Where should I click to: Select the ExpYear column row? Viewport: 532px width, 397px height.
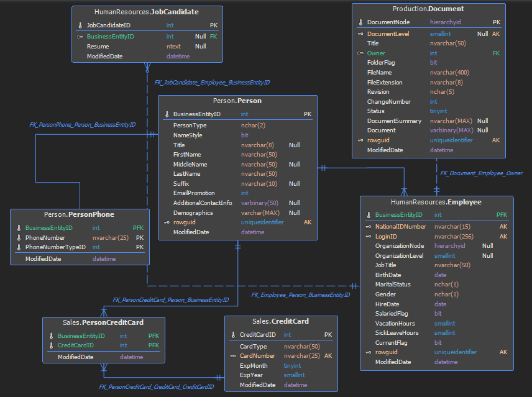click(281, 375)
